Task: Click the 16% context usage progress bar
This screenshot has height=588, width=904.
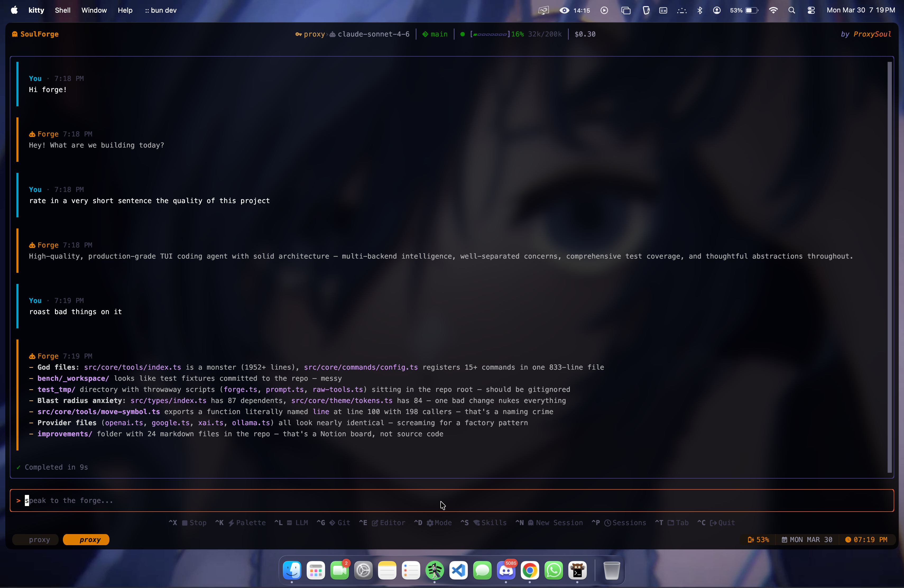Action: 490,34
